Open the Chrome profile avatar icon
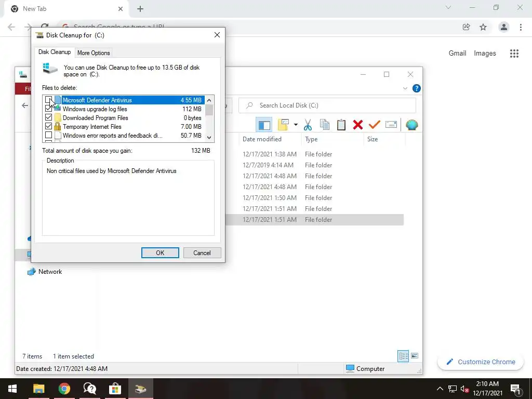This screenshot has width=532, height=399. coord(504,27)
